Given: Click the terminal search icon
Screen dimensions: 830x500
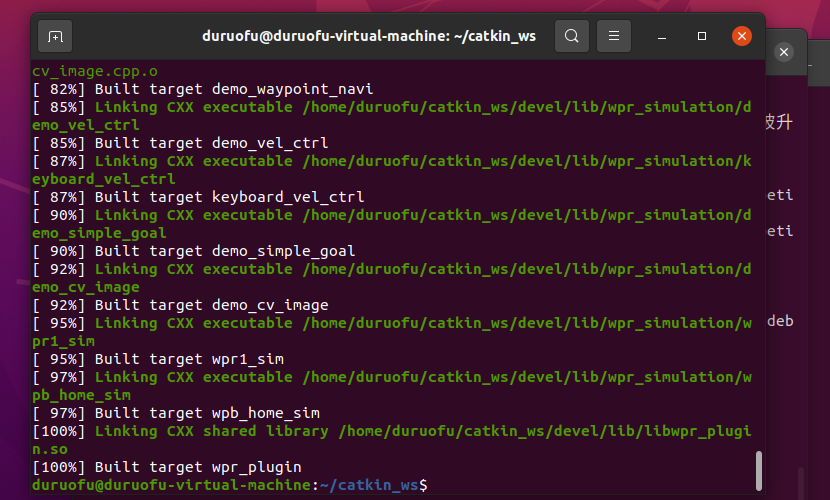Looking at the screenshot, I should tap(571, 37).
